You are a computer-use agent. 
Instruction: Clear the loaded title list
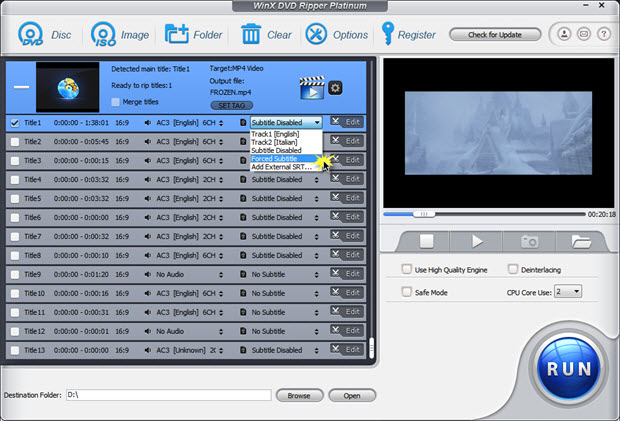(x=251, y=34)
